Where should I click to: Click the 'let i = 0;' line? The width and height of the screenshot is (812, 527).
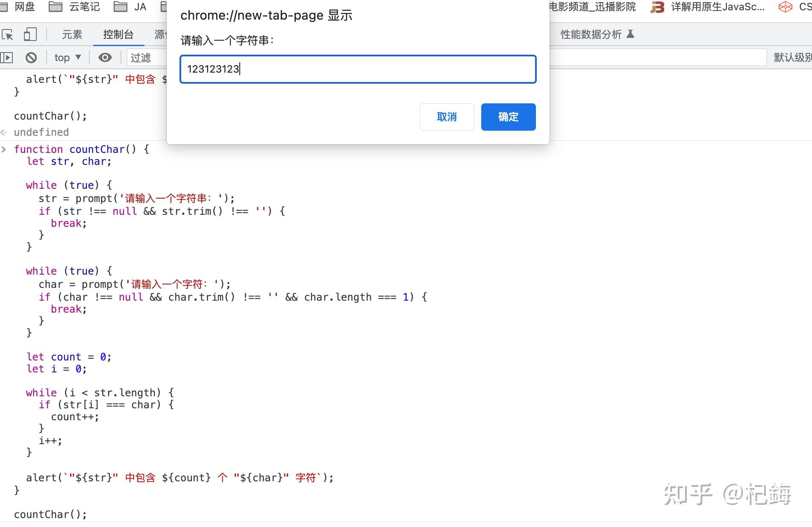point(56,369)
